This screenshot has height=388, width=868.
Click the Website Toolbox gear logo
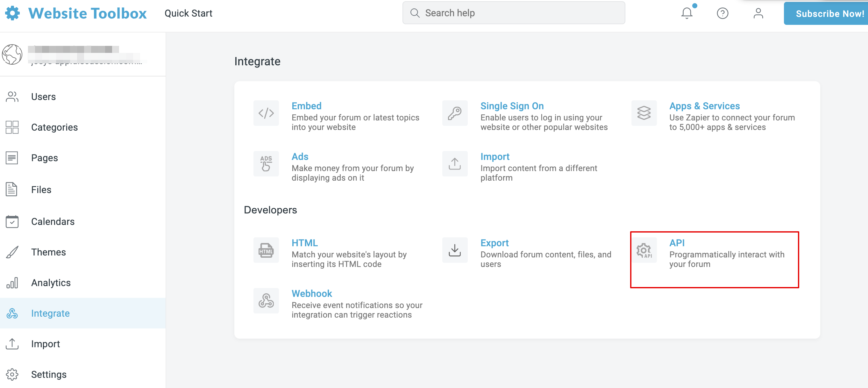[12, 13]
